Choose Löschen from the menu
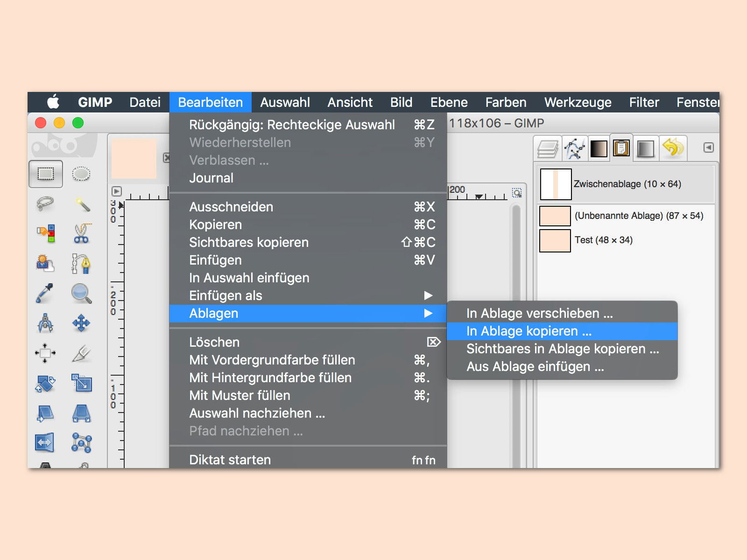747x560 pixels. pos(308,342)
